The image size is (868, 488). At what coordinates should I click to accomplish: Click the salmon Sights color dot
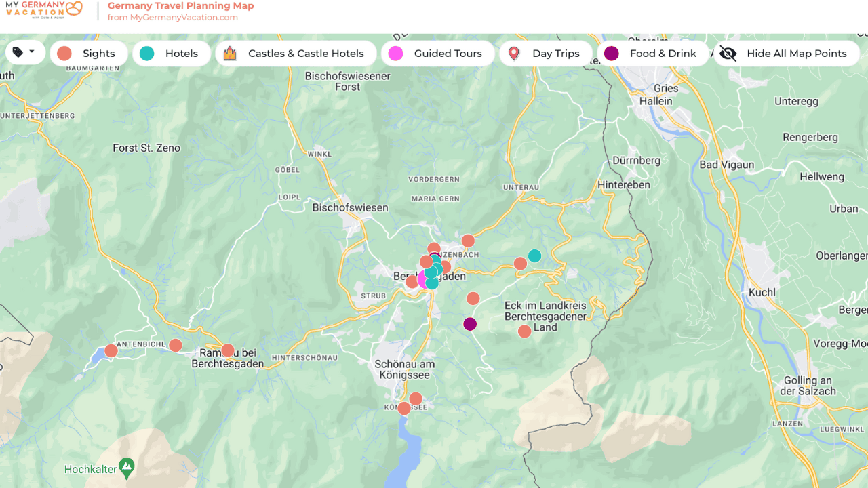pyautogui.click(x=64, y=54)
